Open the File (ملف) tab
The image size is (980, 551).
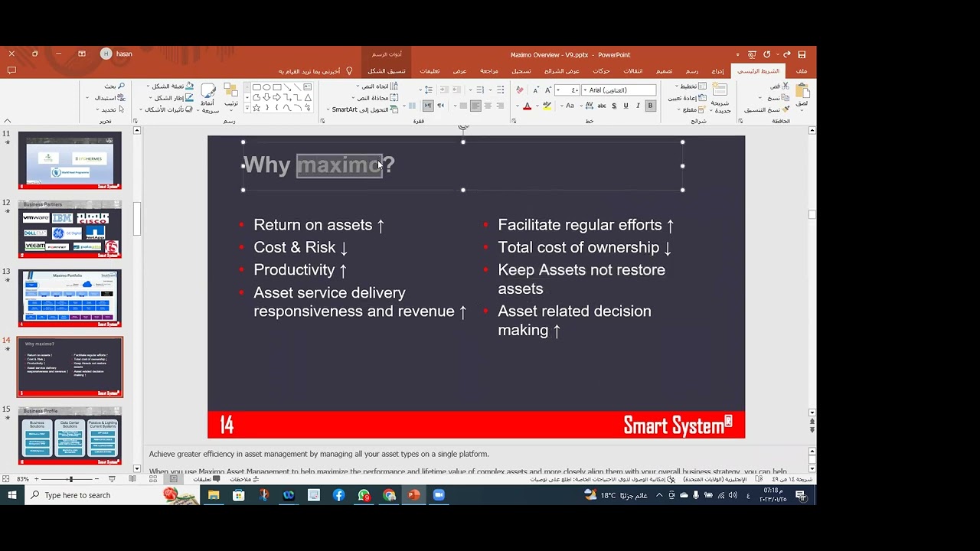pos(802,71)
